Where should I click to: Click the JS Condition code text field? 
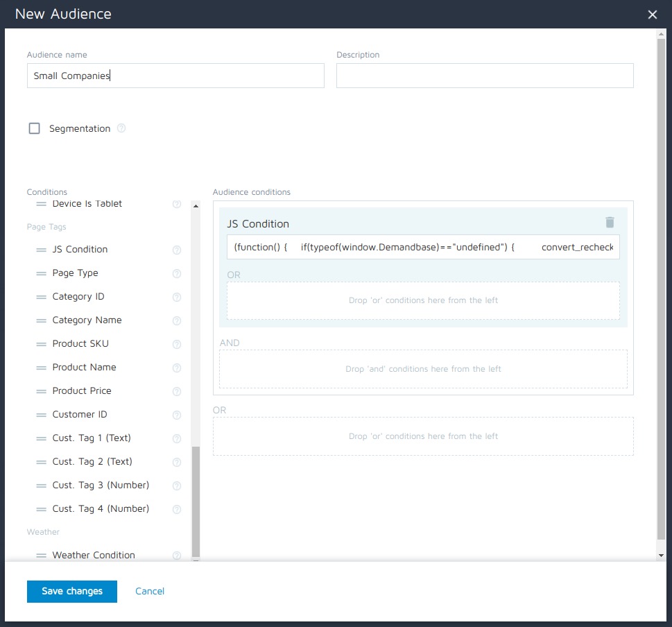click(x=423, y=247)
